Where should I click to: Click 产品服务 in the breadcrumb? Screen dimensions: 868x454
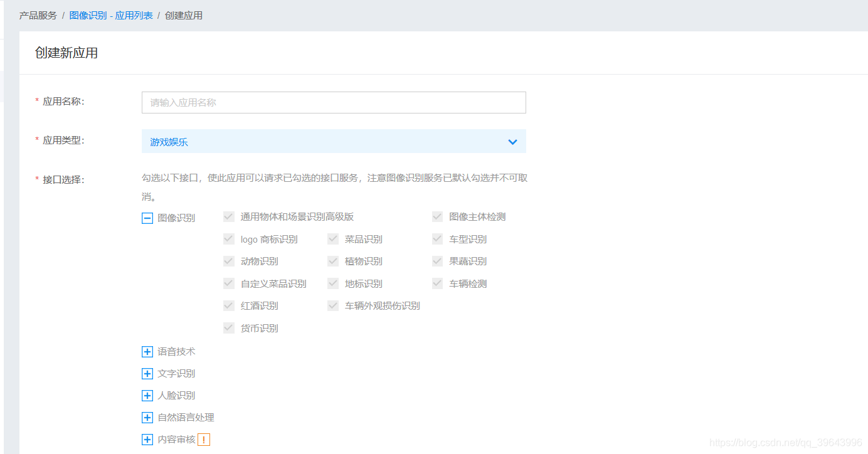[38, 15]
